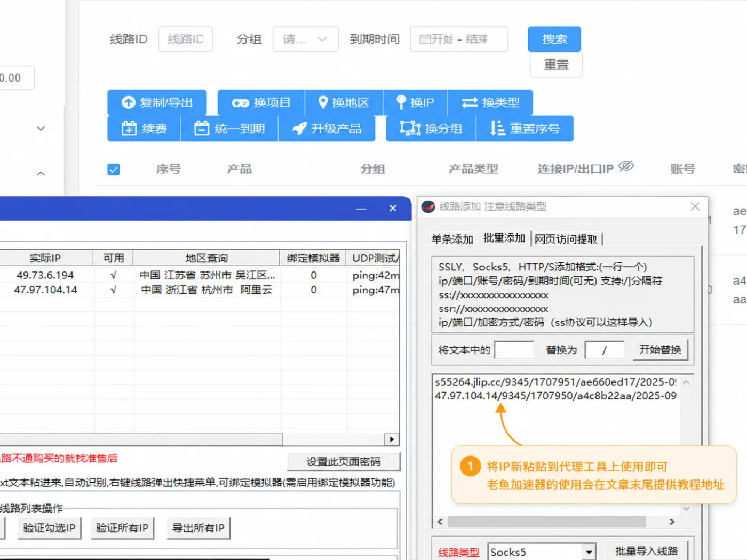Click the 开始替换 button
The height and width of the screenshot is (560, 747).
point(661,349)
